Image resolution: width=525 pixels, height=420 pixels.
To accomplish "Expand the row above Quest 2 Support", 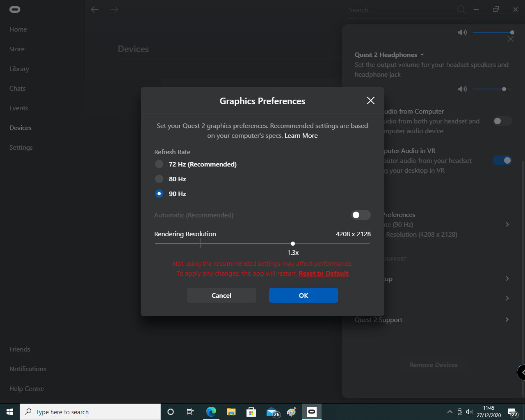I will pyautogui.click(x=507, y=298).
